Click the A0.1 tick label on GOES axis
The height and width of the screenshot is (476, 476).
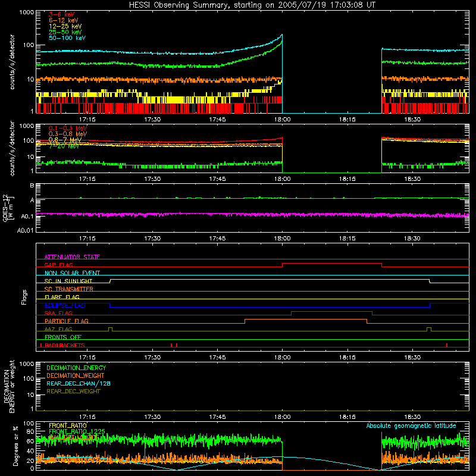tap(27, 217)
